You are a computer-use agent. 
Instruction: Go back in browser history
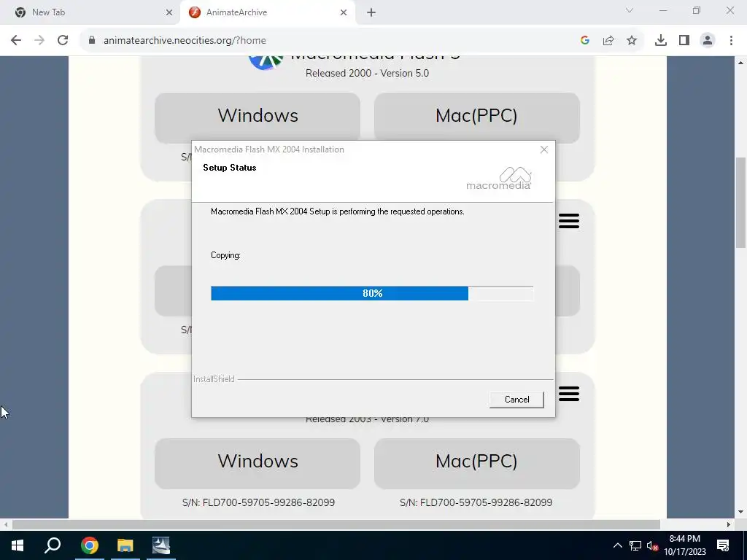(16, 41)
